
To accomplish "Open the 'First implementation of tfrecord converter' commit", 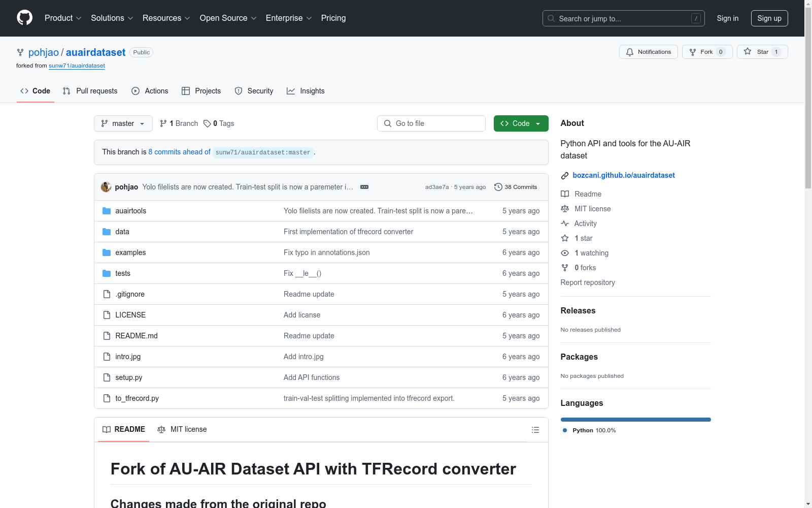I will [348, 232].
